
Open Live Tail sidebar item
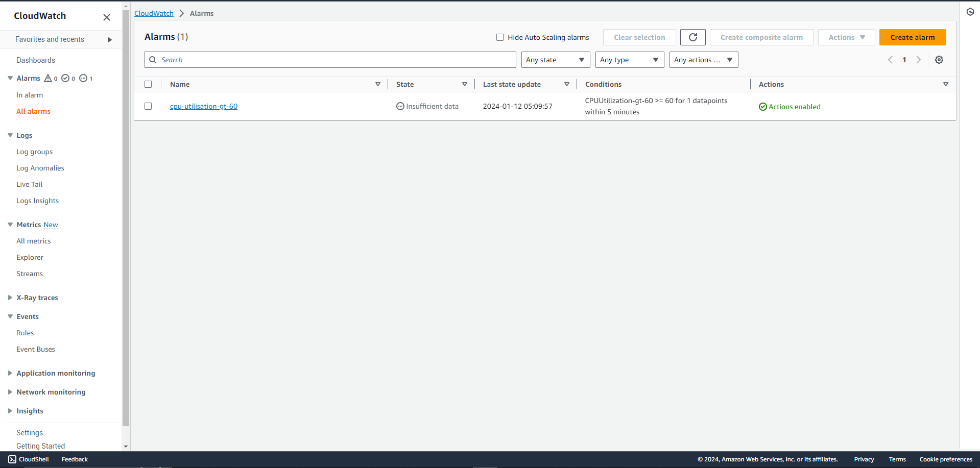click(x=30, y=184)
